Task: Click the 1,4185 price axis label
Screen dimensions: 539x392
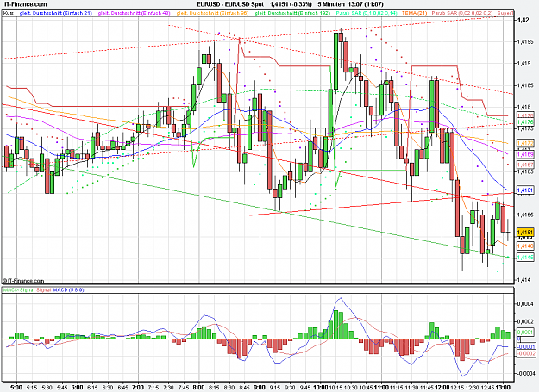Action: pos(525,85)
